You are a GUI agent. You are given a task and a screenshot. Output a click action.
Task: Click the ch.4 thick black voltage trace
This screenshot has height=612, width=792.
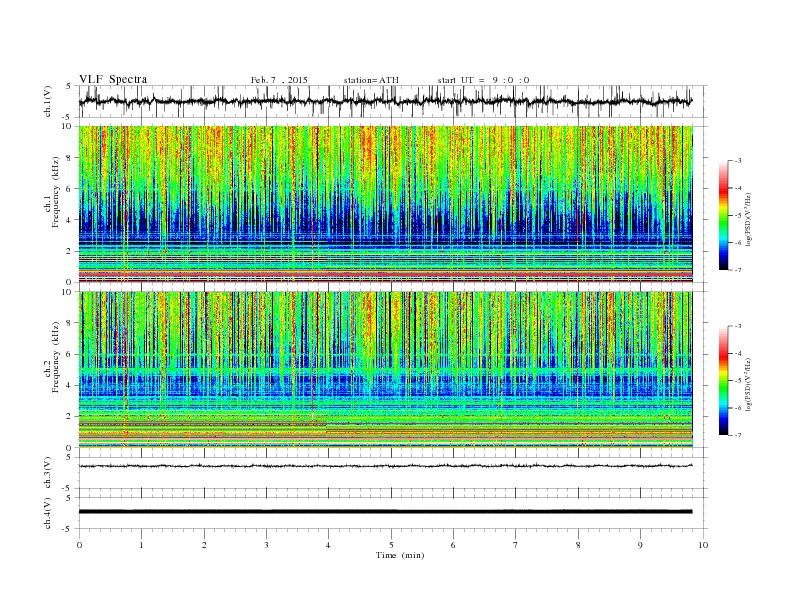pos(386,512)
